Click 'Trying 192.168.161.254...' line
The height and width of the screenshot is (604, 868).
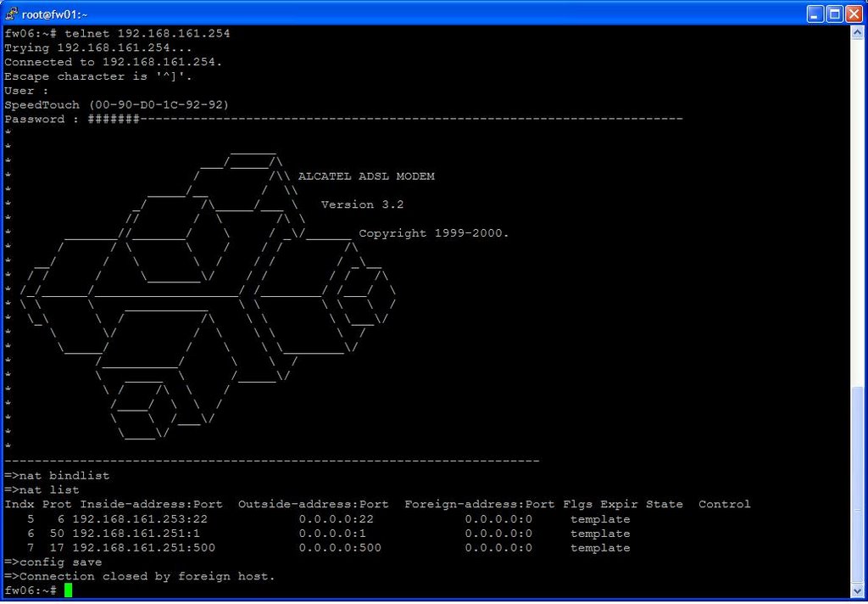98,48
